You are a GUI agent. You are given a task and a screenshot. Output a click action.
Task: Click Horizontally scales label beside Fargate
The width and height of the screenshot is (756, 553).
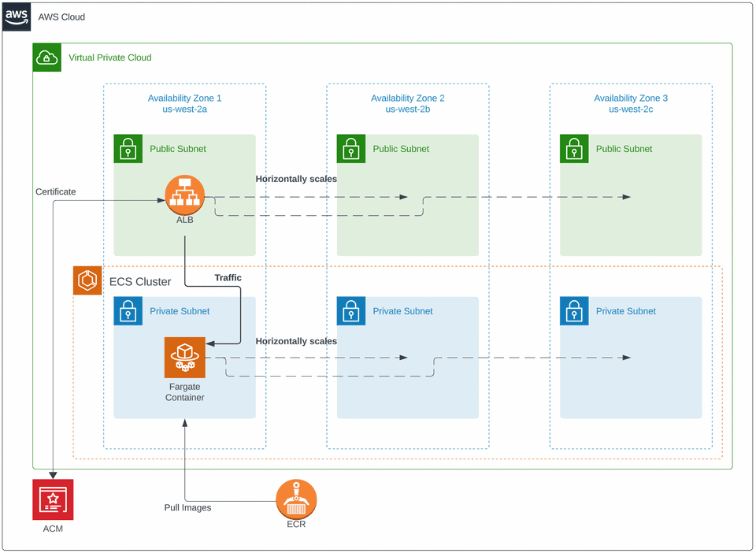[296, 341]
